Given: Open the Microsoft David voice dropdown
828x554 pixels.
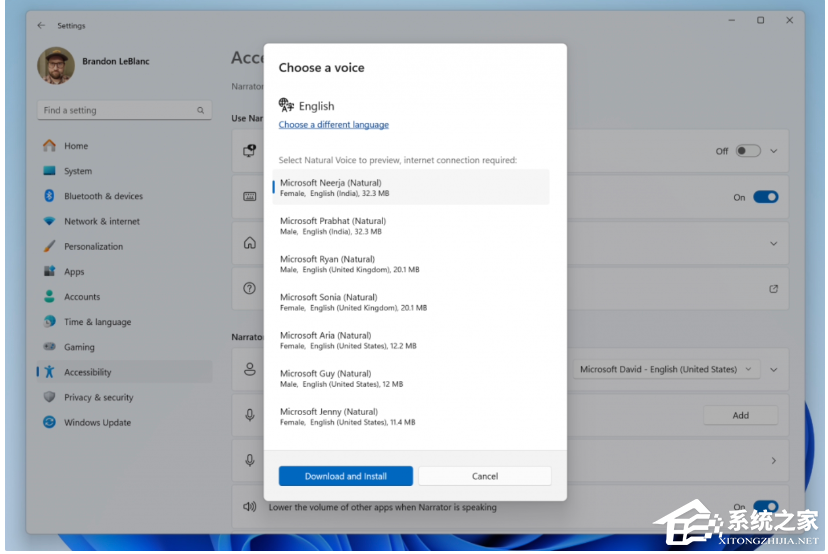Looking at the screenshot, I should point(666,369).
